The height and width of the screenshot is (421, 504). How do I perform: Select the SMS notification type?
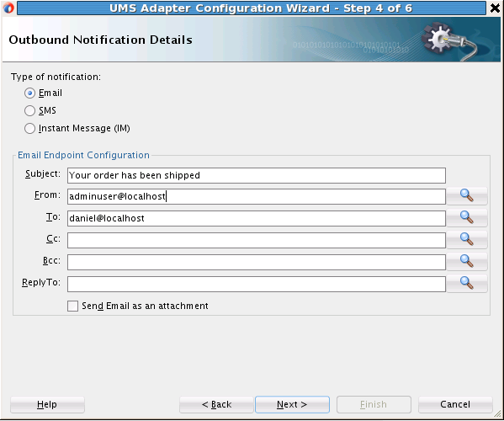[x=29, y=111]
